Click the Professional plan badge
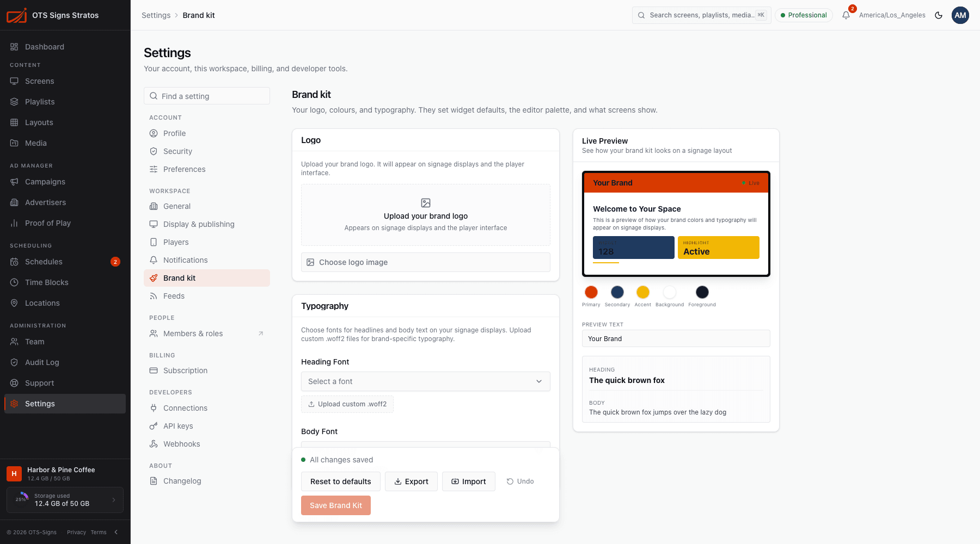 pos(804,15)
